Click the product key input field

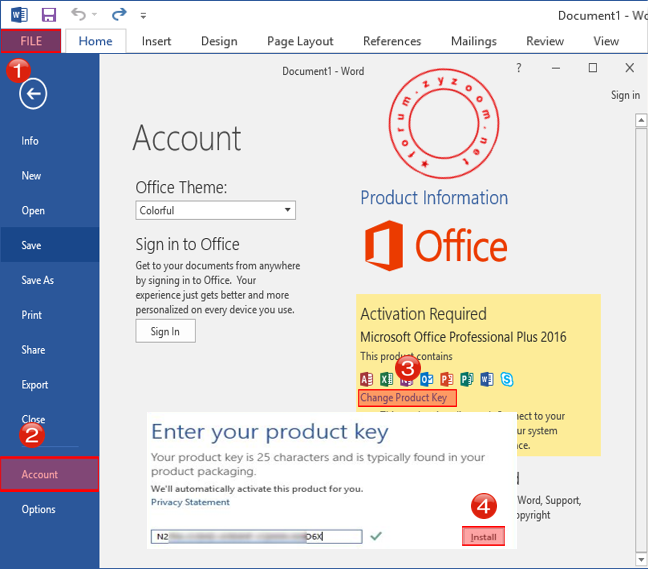click(257, 536)
